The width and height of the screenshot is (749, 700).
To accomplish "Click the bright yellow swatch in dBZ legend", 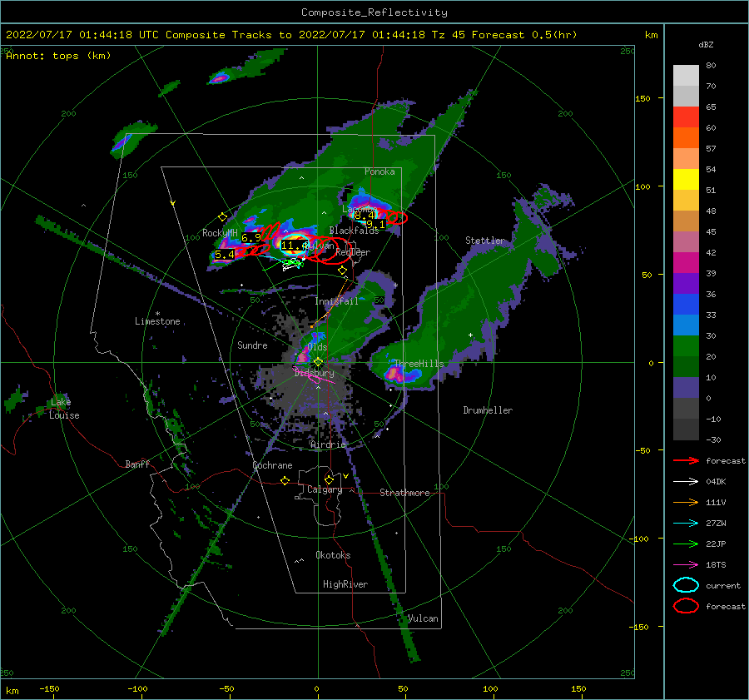I will pyautogui.click(x=686, y=180).
